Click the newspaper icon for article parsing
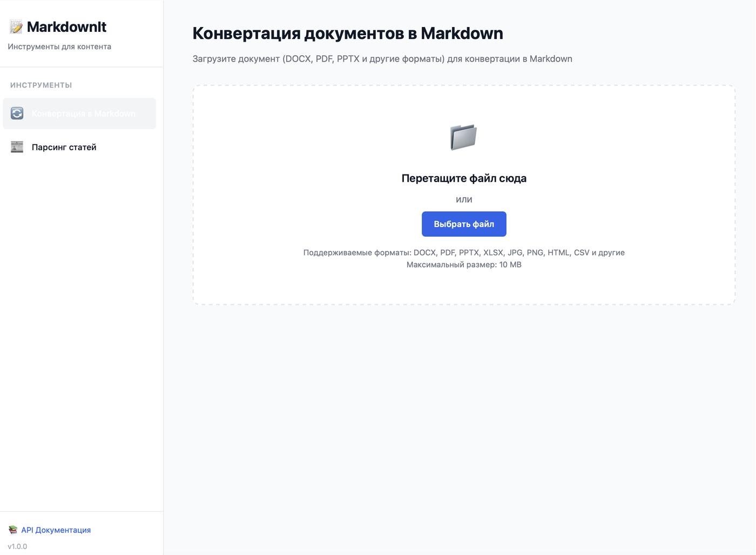 (x=17, y=147)
